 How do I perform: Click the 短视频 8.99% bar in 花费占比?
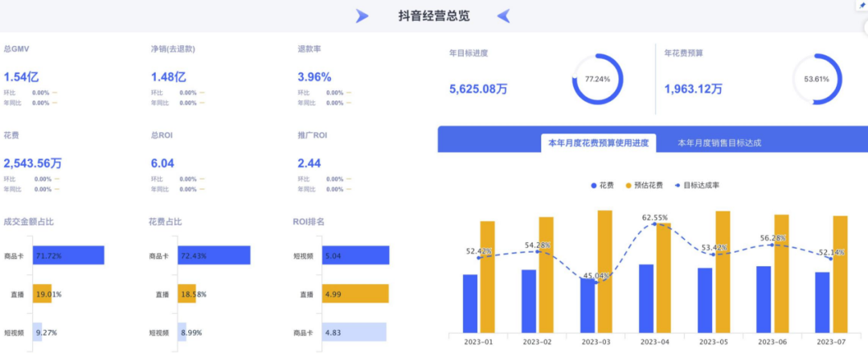(182, 332)
